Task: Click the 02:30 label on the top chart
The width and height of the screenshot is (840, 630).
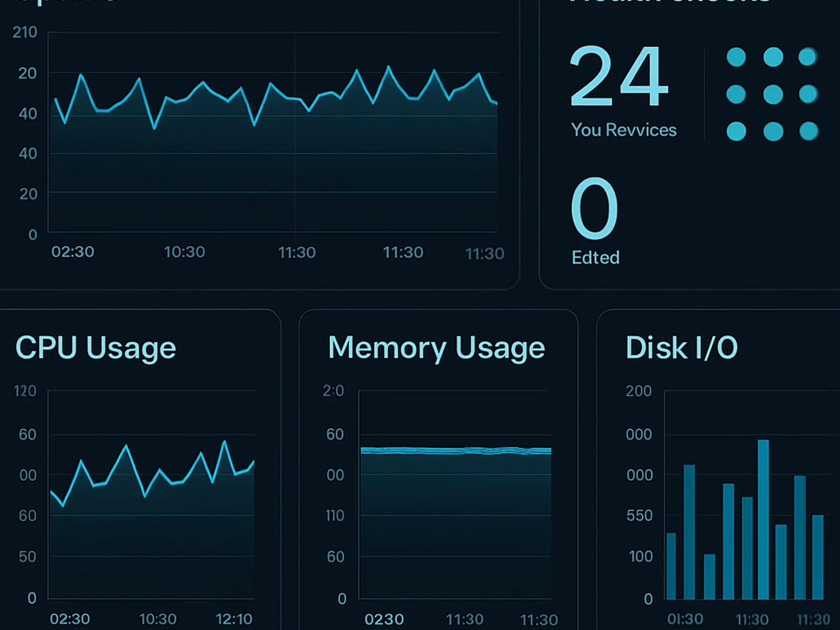Action: 72,252
